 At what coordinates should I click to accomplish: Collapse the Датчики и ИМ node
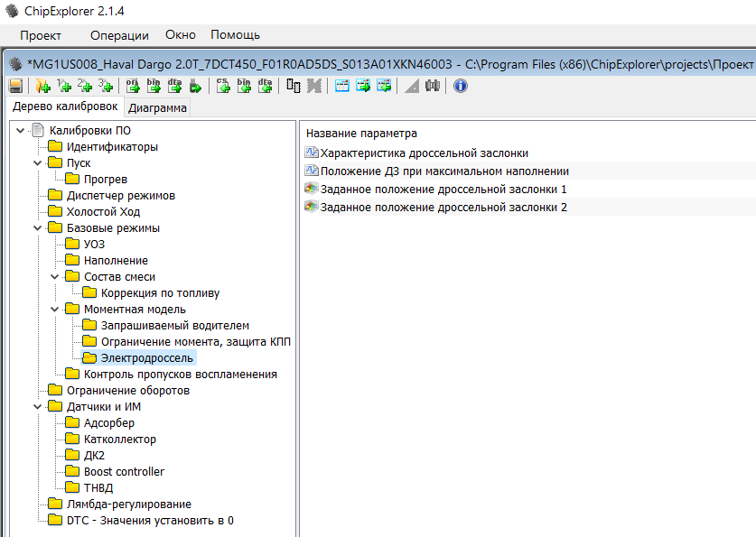point(37,407)
